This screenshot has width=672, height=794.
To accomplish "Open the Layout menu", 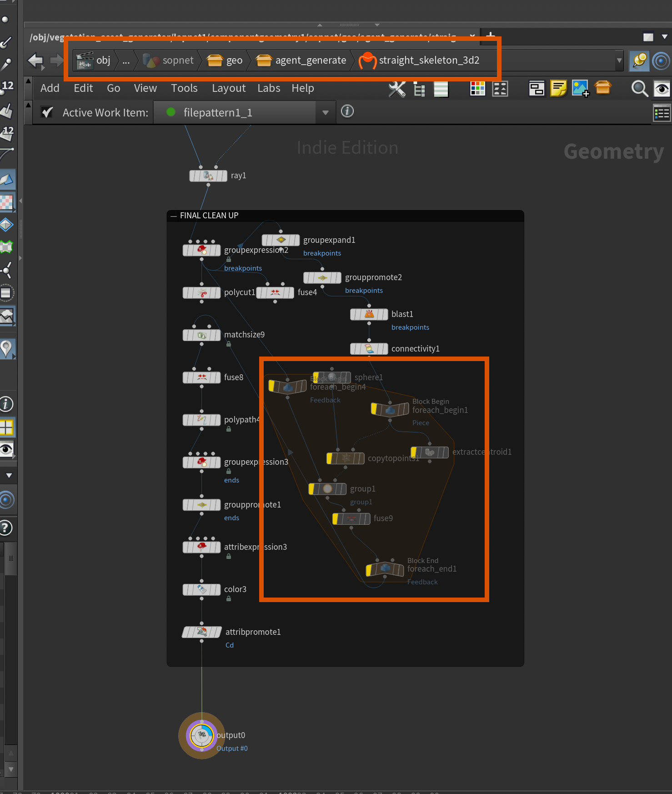I will click(x=229, y=88).
